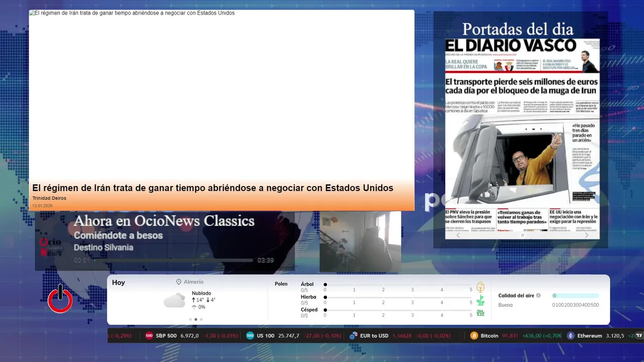644x362 pixels.
Task: Click the Hierba pollen level slider
Action: click(398, 298)
